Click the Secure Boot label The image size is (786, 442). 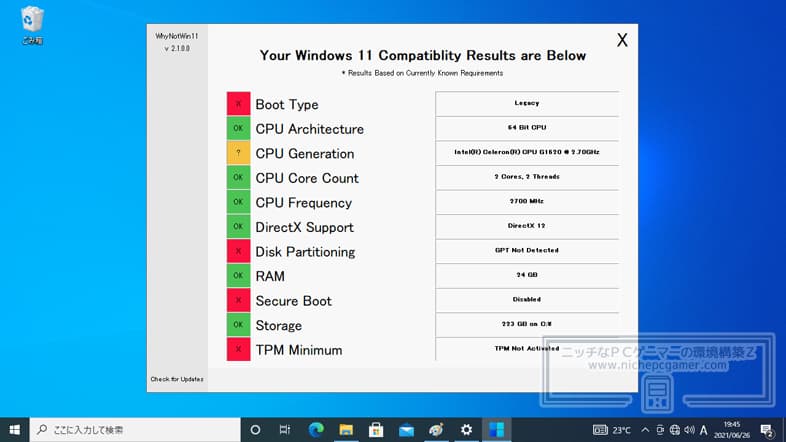293,301
